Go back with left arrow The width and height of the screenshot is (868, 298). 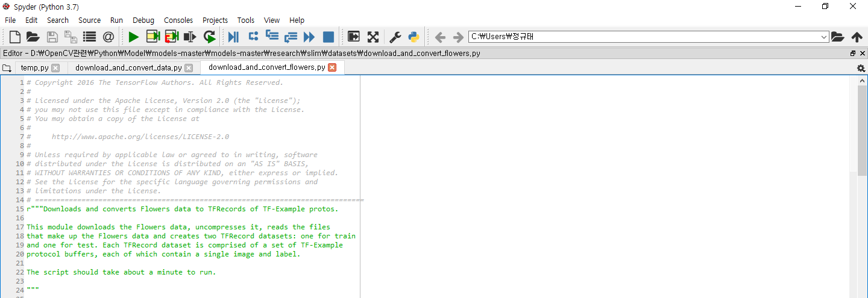(440, 37)
